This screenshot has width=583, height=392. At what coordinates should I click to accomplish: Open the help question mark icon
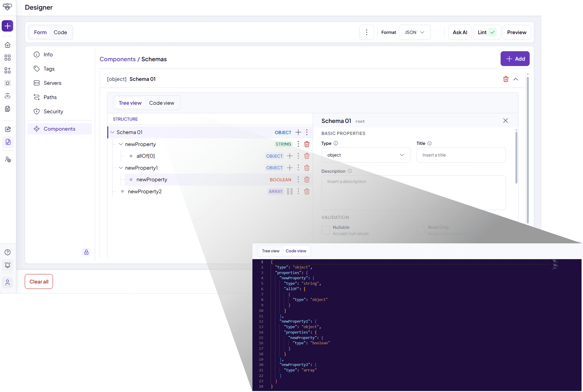pyautogui.click(x=8, y=253)
